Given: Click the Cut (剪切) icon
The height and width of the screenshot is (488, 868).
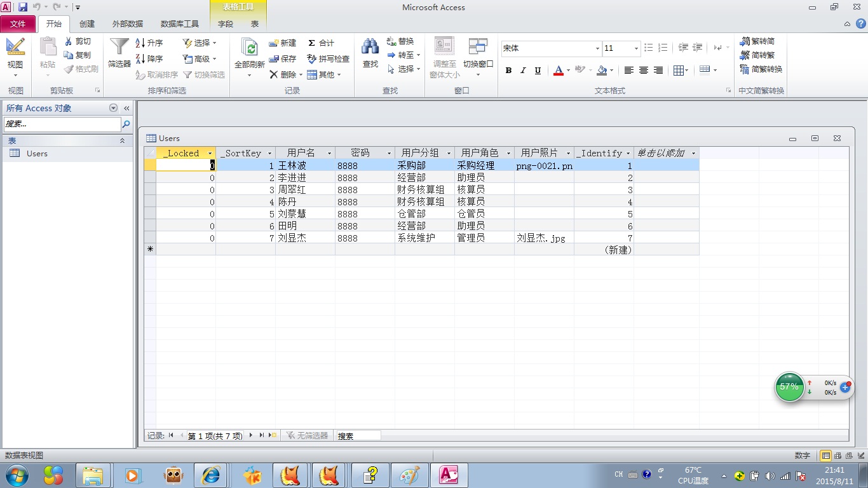Looking at the screenshot, I should (x=69, y=41).
